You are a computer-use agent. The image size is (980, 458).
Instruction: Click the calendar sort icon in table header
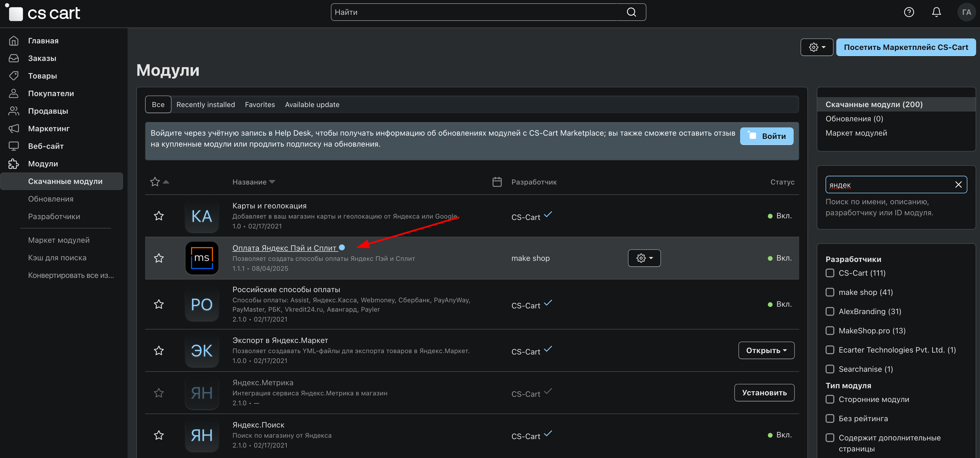[x=497, y=182]
